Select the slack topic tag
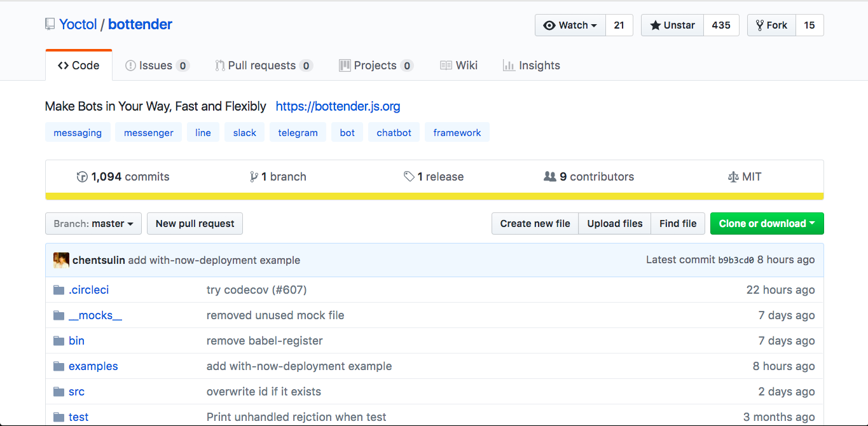Viewport: 868px width, 426px height. tap(245, 133)
